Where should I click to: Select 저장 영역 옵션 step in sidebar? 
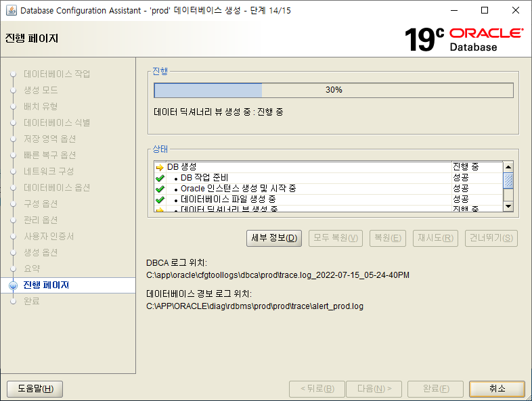50,139
